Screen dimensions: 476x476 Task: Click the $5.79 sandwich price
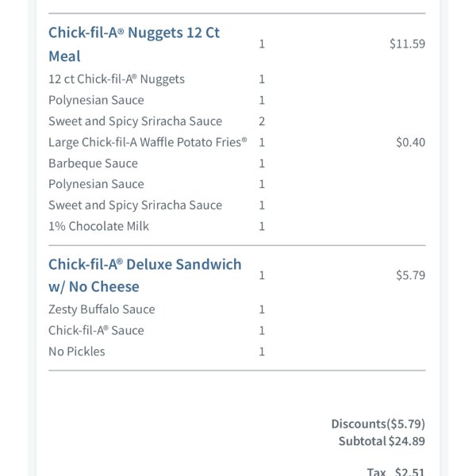coord(410,275)
